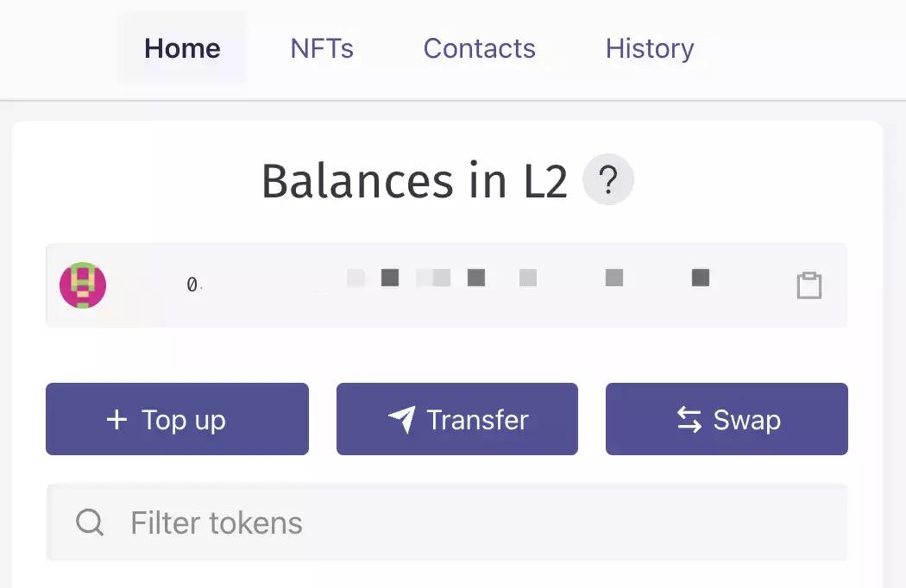Click the magnifier search icon
This screenshot has width=906, height=588.
pos(90,522)
